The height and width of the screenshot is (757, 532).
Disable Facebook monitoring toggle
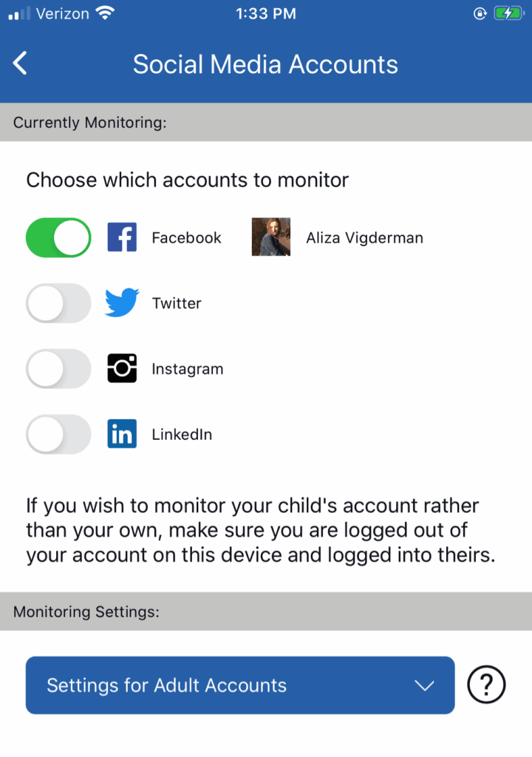(x=58, y=237)
